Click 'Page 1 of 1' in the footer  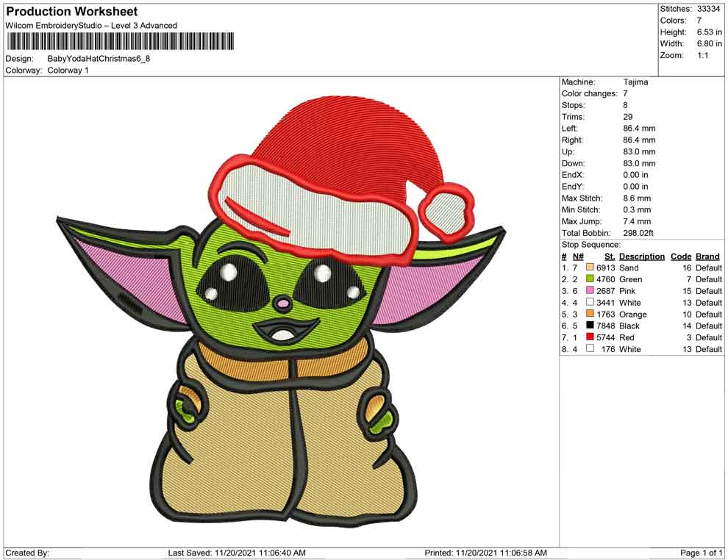point(701,553)
